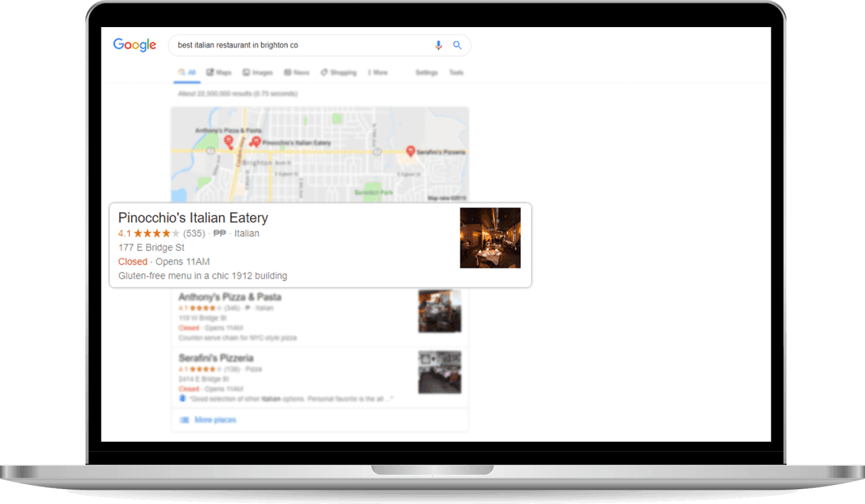
Task: Click Pinocchio's Italian Eatery map pin
Action: point(255,141)
